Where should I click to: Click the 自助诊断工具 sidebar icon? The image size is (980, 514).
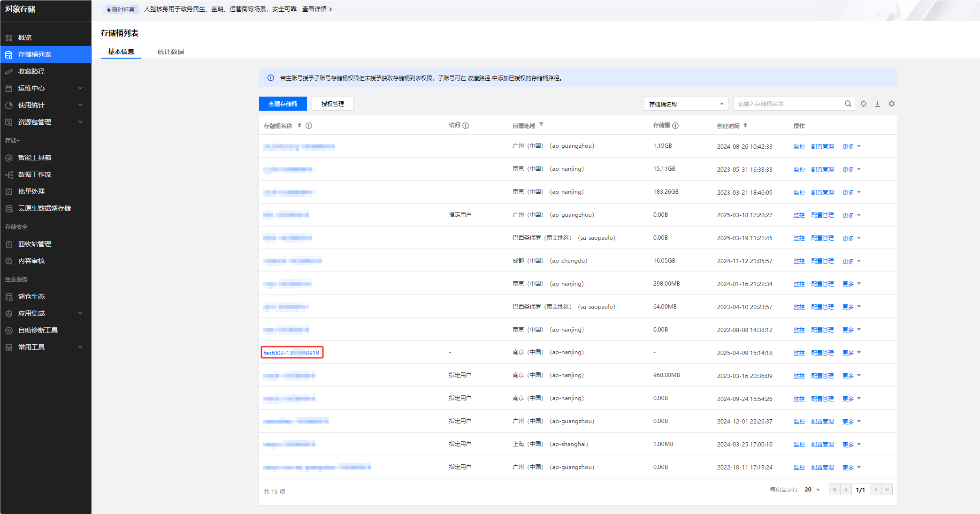[x=9, y=330]
